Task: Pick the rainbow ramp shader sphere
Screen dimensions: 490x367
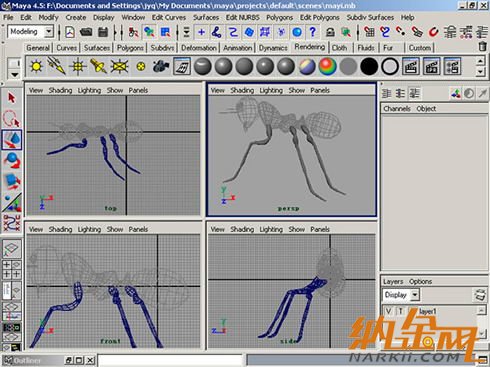Action: (x=328, y=66)
